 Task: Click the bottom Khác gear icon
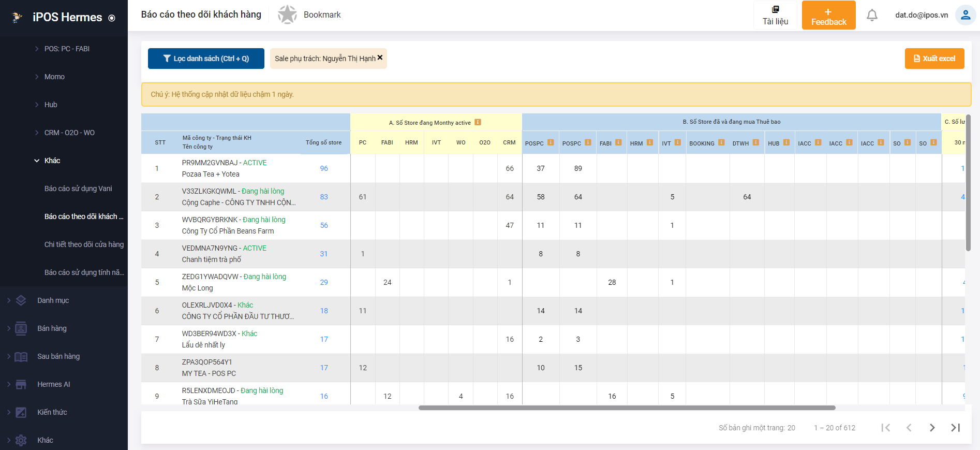(x=21, y=440)
